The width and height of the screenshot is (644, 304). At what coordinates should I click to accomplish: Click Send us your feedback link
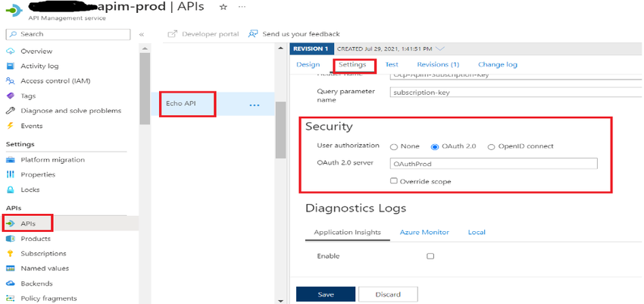coord(301,33)
